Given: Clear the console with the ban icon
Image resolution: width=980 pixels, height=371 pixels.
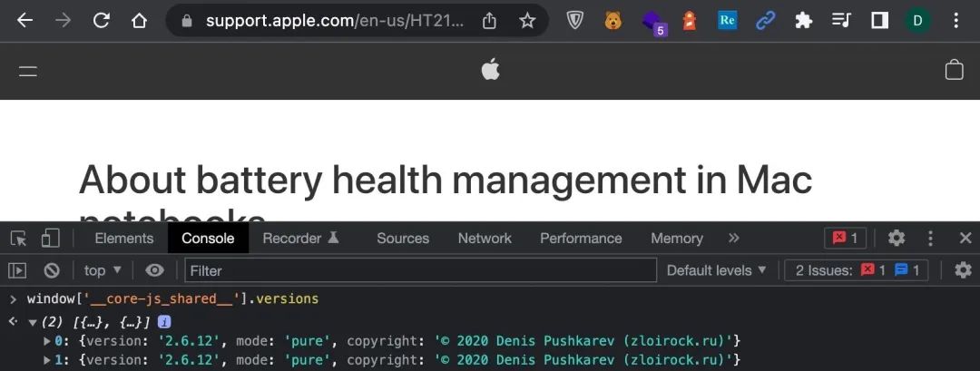Looking at the screenshot, I should coord(52,270).
